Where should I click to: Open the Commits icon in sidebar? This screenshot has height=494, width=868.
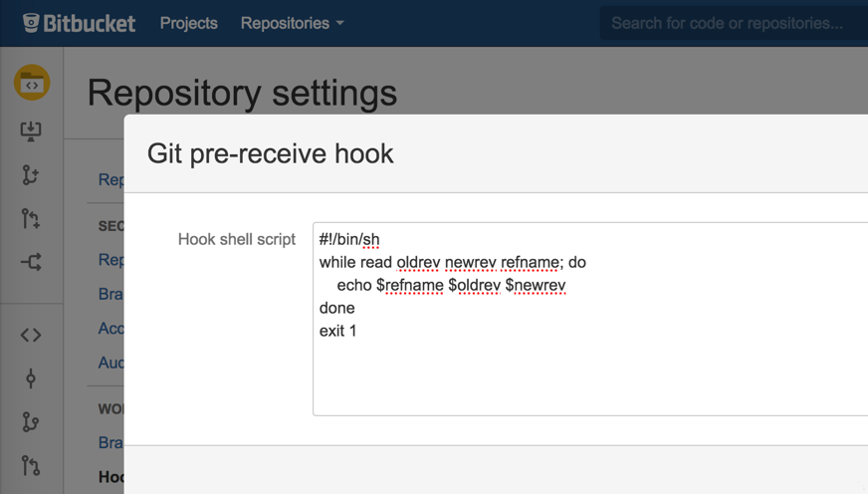pos(31,378)
